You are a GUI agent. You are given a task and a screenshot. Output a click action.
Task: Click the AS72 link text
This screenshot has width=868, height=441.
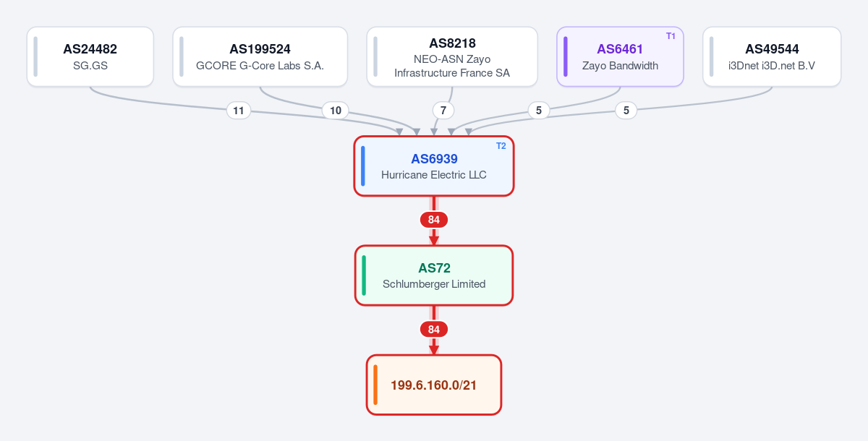[434, 268]
